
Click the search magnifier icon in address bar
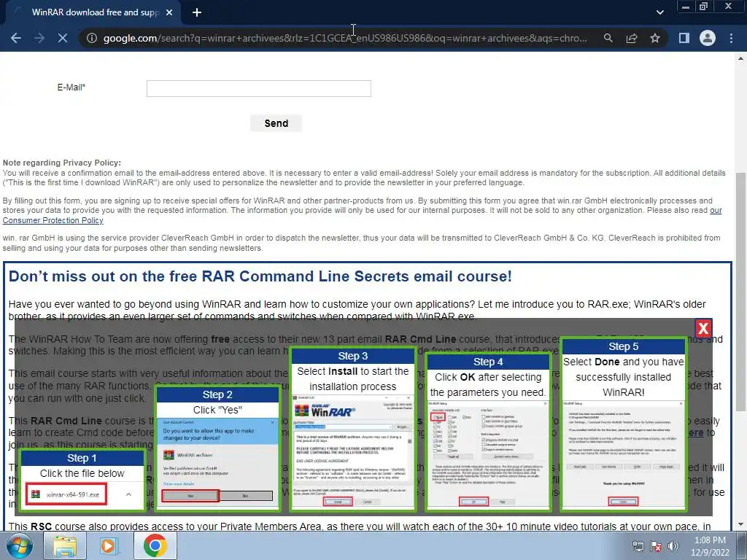tap(608, 38)
